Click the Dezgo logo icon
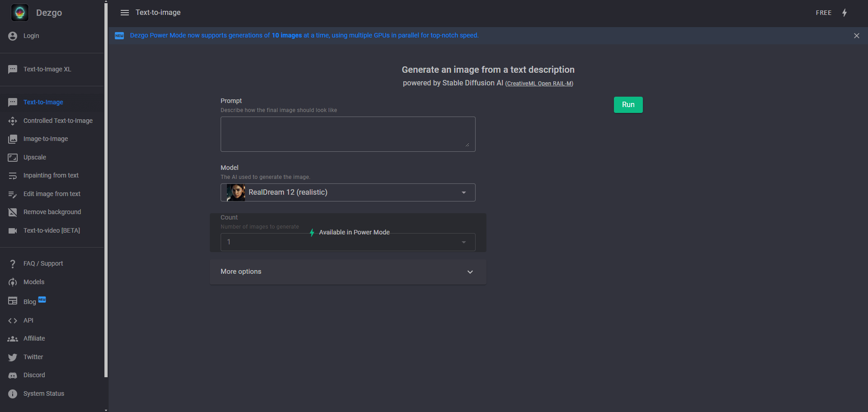This screenshot has height=412, width=868. click(x=19, y=13)
